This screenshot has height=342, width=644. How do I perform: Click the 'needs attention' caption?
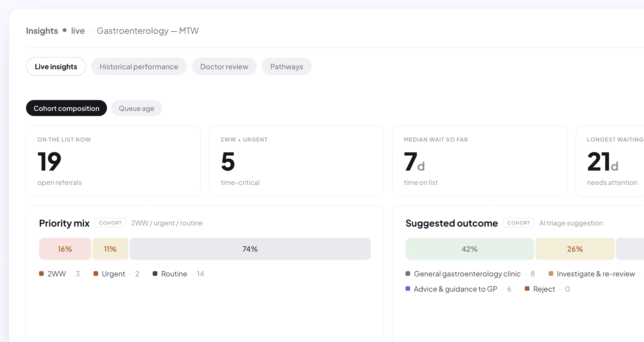(612, 182)
